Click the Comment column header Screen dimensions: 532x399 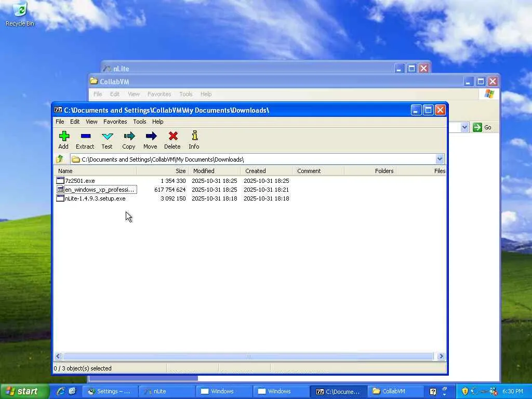coord(318,170)
